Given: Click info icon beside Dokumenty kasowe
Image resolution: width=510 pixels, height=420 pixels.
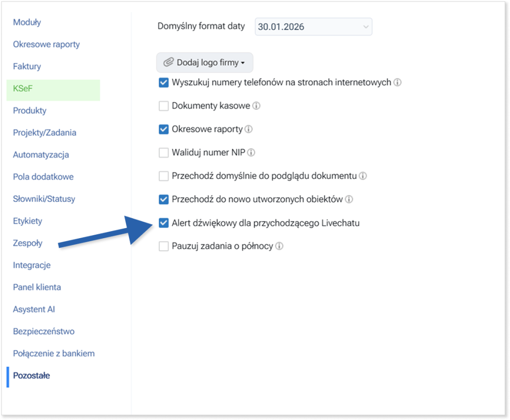Looking at the screenshot, I should (256, 106).
